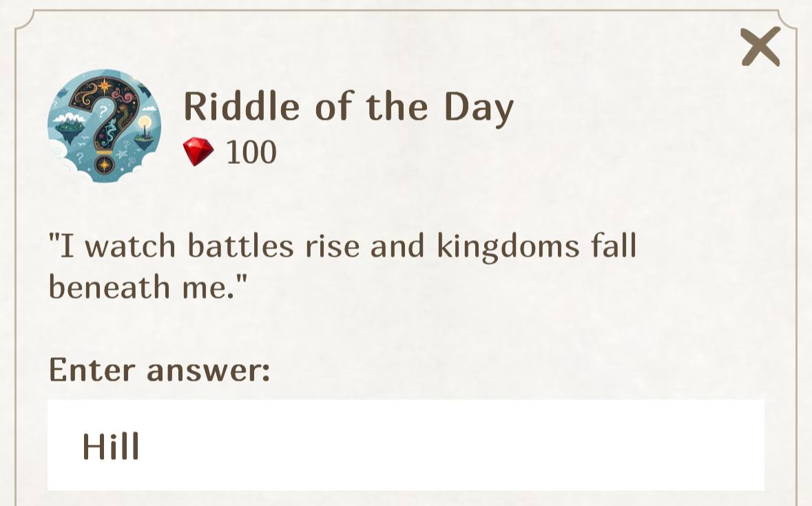Click the Riddle of the Day question mark icon
Screen dimensions: 812x506
[x=104, y=125]
